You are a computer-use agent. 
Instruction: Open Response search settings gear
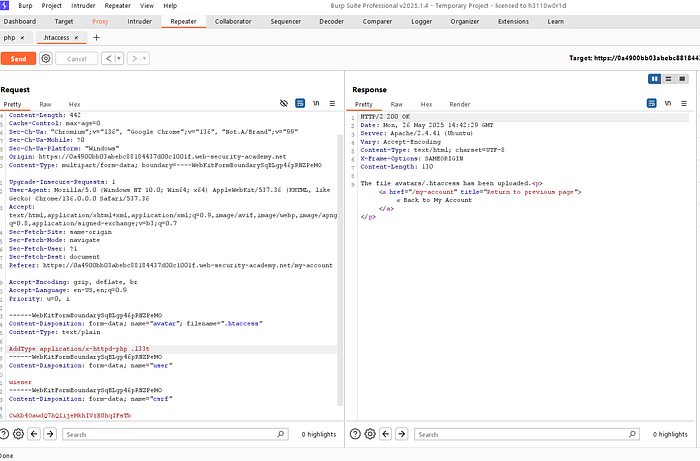[x=370, y=434]
